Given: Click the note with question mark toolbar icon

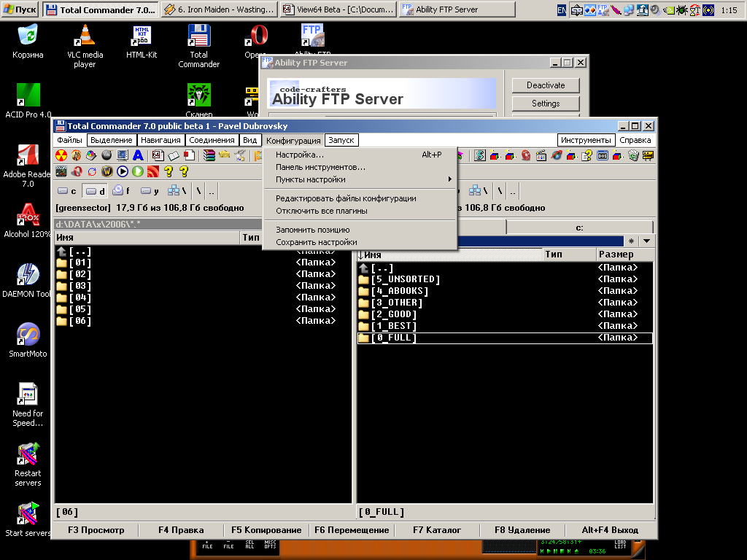Looking at the screenshot, I should (587, 155).
